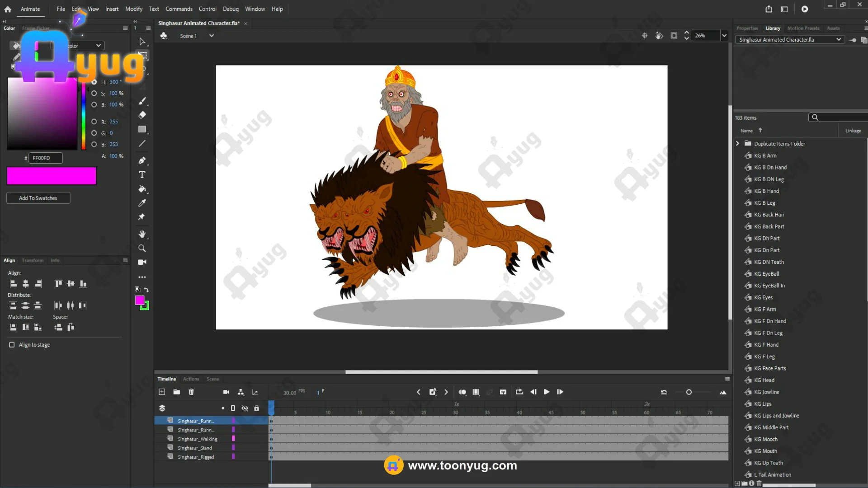Click the delete layer trash icon
The height and width of the screenshot is (488, 868).
191,392
